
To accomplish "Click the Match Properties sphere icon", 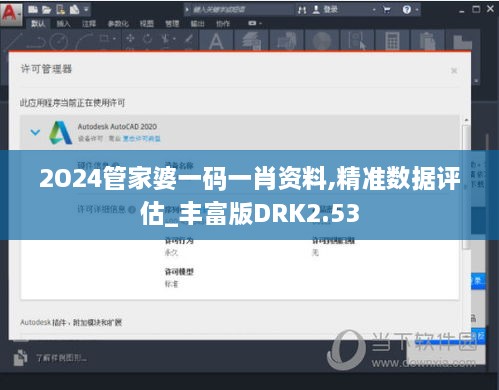I will (322, 41).
